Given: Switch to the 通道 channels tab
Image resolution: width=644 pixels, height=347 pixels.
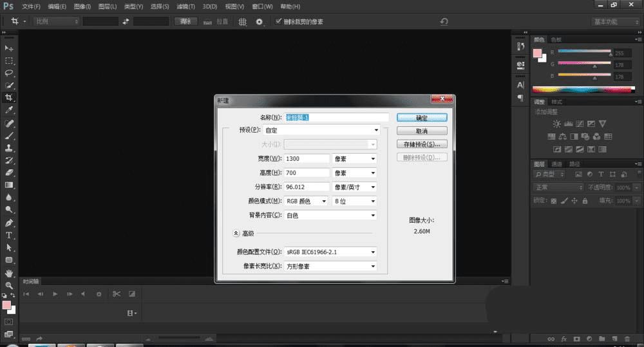Looking at the screenshot, I should (556, 164).
